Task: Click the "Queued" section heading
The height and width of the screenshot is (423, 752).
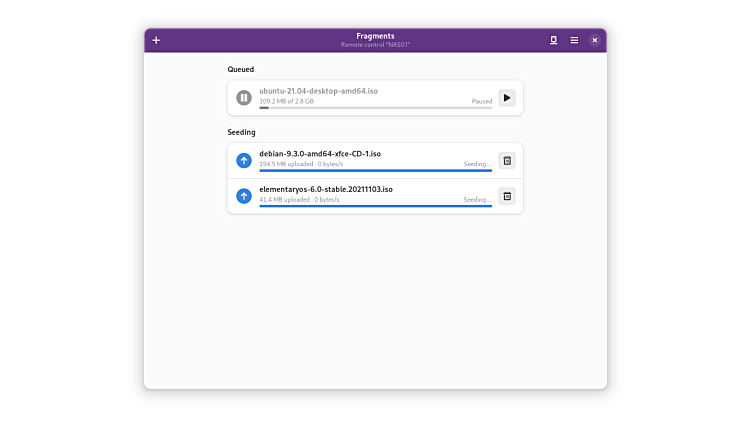Action: [x=241, y=70]
